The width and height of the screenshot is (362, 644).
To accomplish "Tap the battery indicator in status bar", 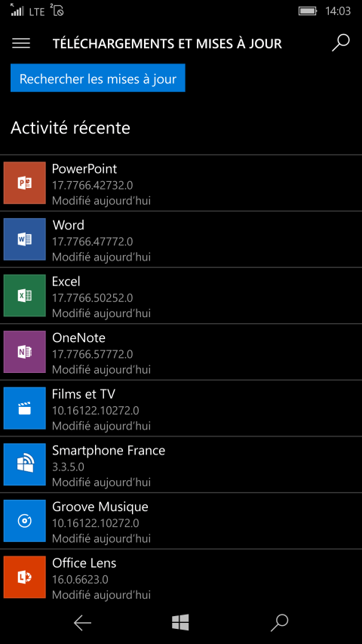I will coord(308,11).
